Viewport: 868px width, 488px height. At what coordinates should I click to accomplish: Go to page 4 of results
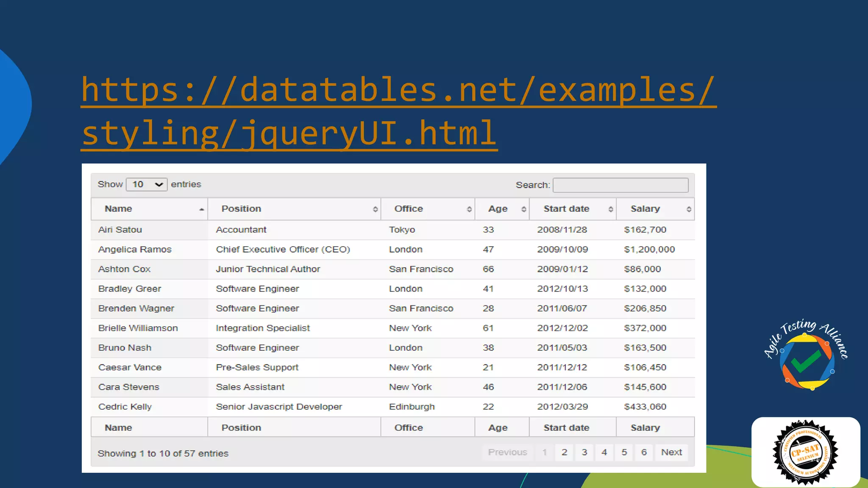pyautogui.click(x=604, y=452)
